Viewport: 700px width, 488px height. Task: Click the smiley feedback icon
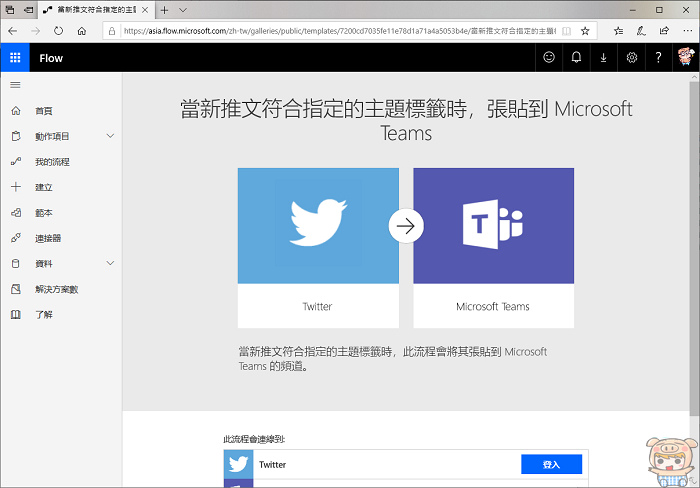click(x=549, y=58)
